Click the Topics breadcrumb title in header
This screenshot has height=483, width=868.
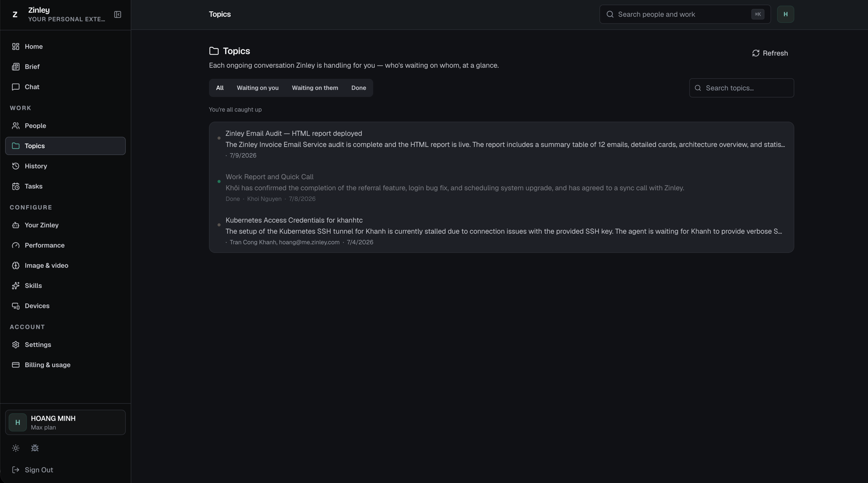(220, 14)
